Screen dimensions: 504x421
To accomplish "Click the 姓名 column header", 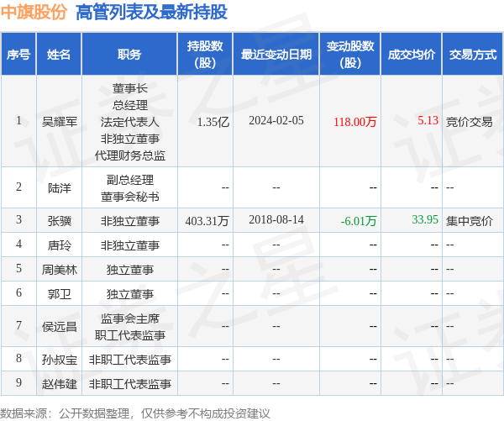I will click(x=59, y=55).
